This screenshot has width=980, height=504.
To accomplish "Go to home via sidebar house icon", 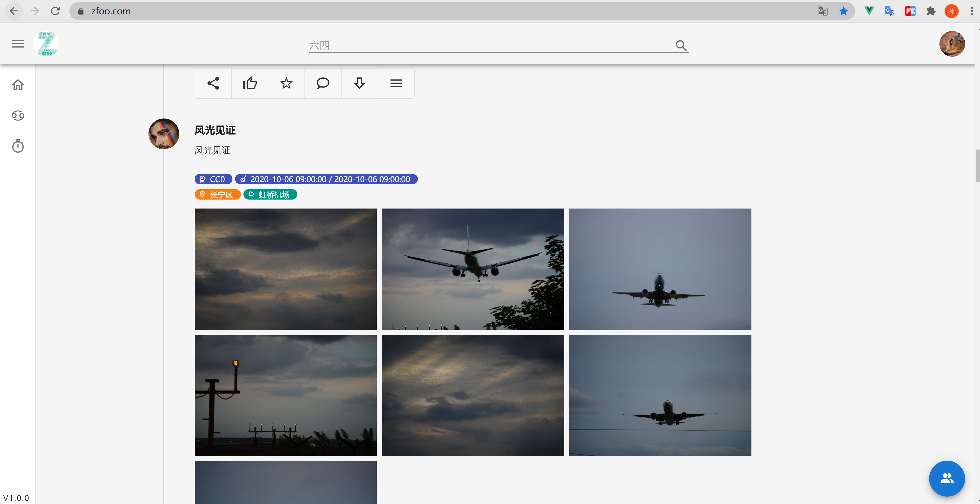I will click(18, 84).
